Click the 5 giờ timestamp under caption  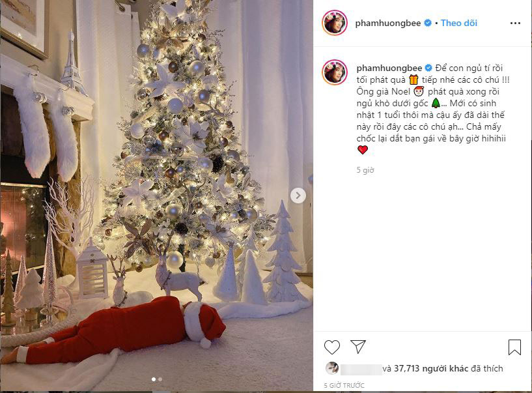pos(365,170)
